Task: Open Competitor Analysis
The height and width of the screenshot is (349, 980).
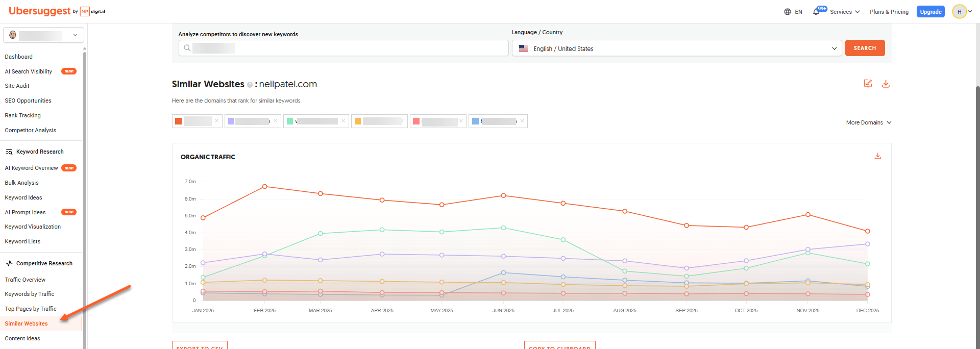Action: tap(31, 130)
